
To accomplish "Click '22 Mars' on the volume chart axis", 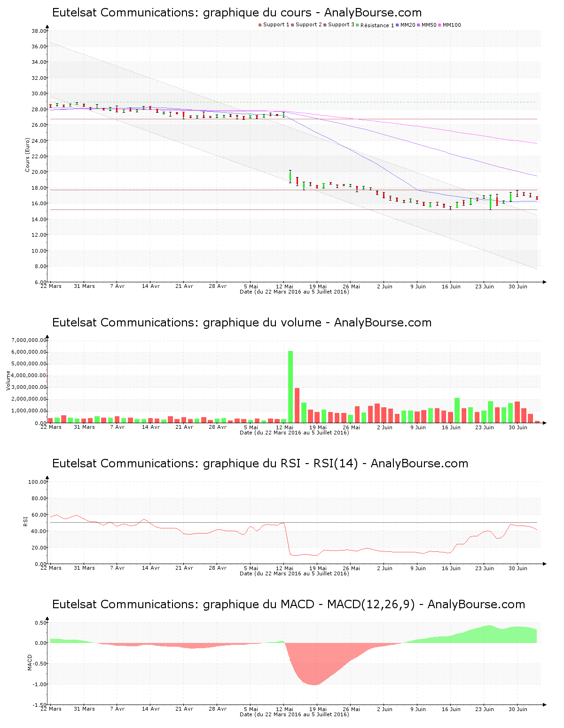I will [x=51, y=427].
